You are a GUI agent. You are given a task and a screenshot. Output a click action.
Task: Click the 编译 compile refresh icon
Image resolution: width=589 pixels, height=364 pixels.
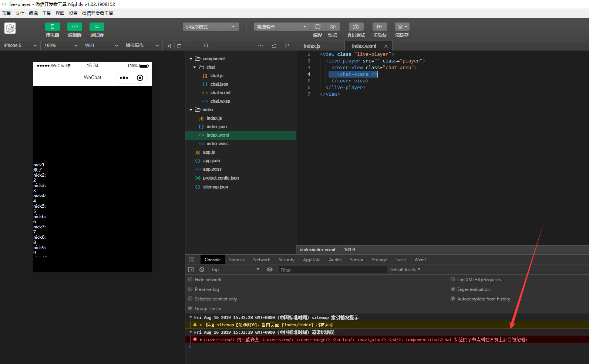[317, 27]
